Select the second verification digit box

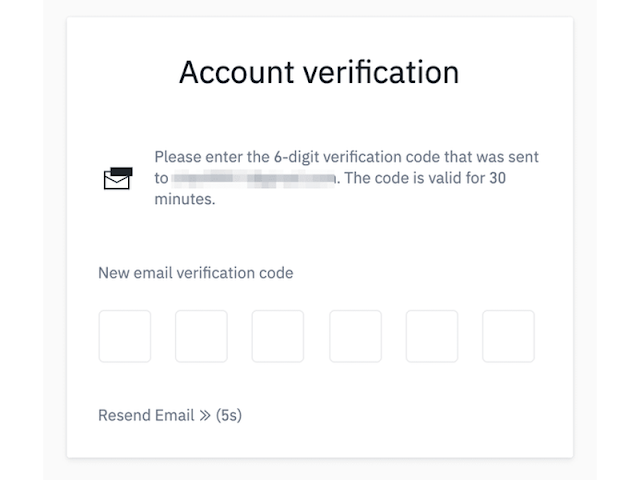[201, 336]
